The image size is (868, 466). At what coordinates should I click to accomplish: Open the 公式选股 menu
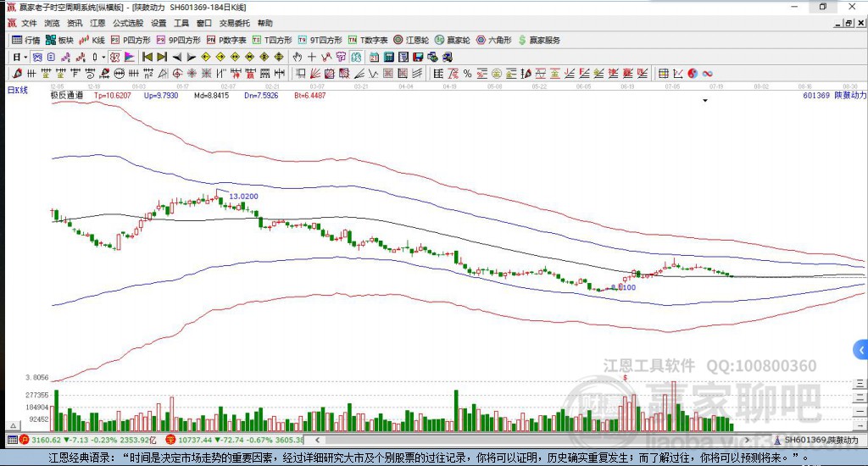pyautogui.click(x=128, y=23)
